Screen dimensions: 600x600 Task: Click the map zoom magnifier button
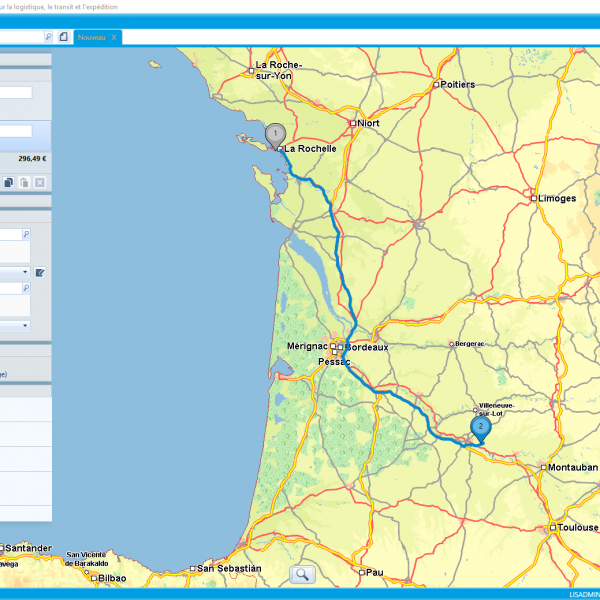coord(302,574)
